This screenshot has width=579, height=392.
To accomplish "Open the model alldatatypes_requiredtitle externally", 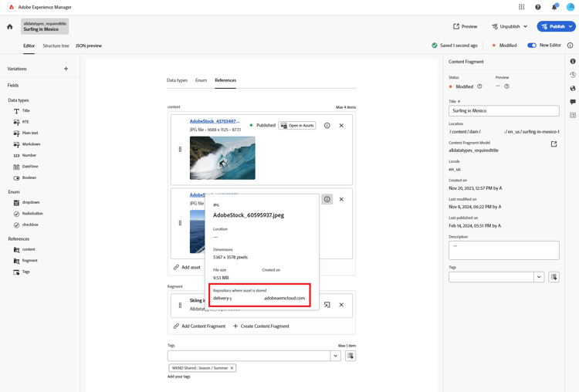I will 554,144.
